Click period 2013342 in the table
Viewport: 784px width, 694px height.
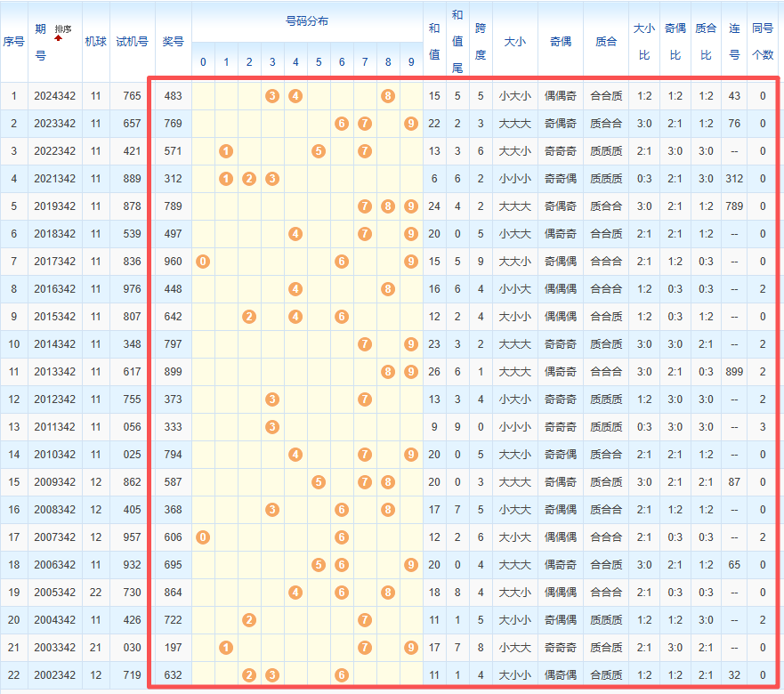click(x=55, y=372)
